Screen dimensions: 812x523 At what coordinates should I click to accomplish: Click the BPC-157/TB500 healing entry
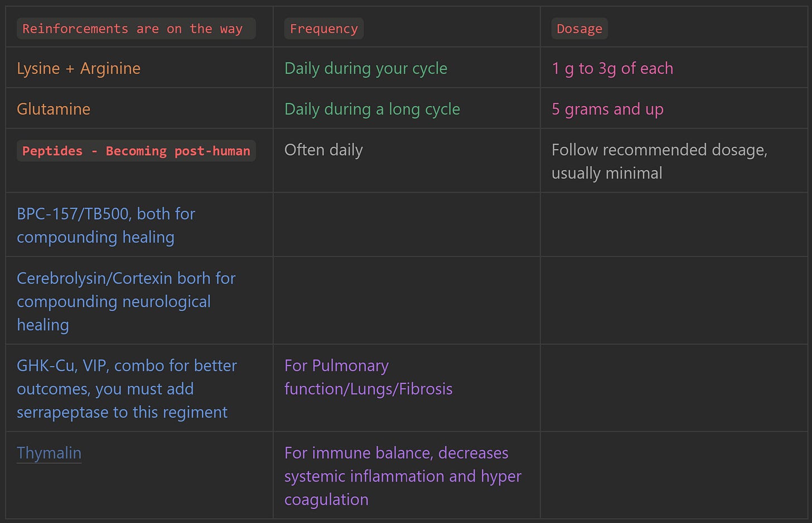pyautogui.click(x=106, y=225)
